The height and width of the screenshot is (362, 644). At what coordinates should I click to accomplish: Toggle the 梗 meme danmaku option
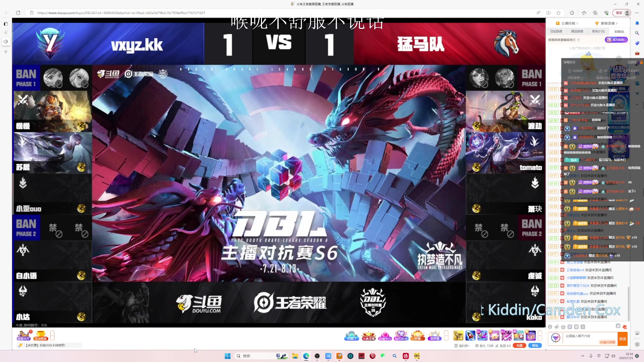point(576,326)
